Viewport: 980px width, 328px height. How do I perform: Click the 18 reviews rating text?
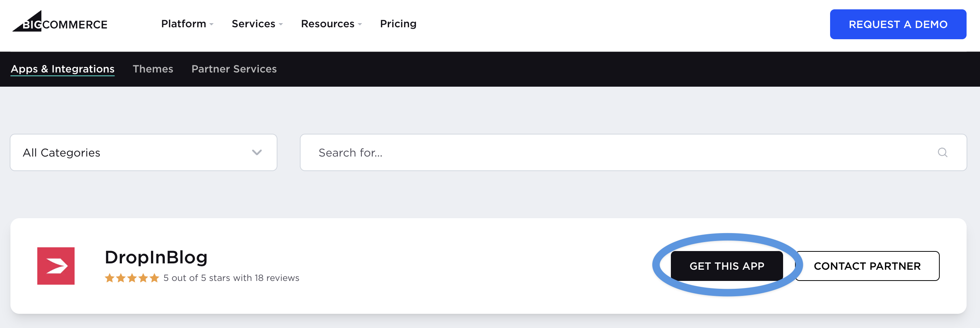point(231,278)
